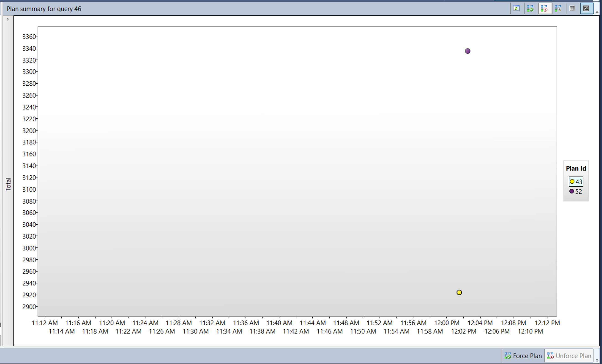Viewport: 602px width, 364px height.
Task: Click the 11:40 AM x-axis label
Action: point(279,323)
